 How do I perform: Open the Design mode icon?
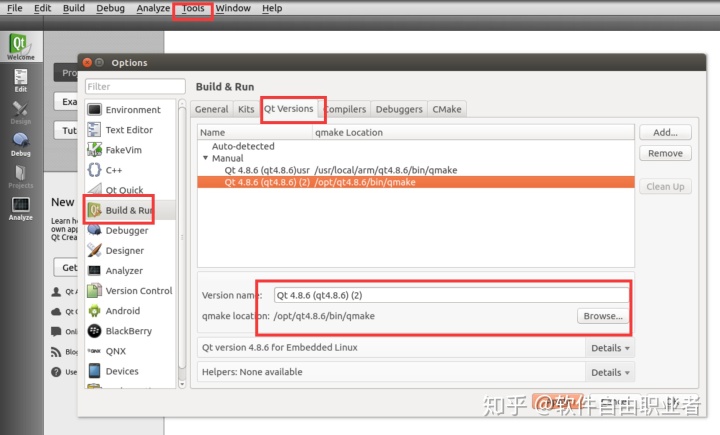(x=21, y=113)
